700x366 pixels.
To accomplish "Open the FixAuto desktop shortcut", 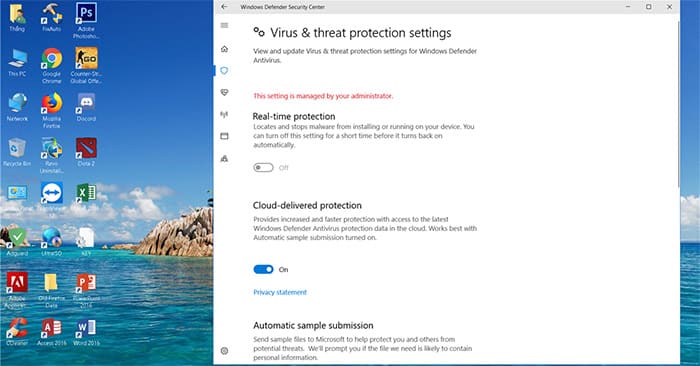I will click(52, 18).
